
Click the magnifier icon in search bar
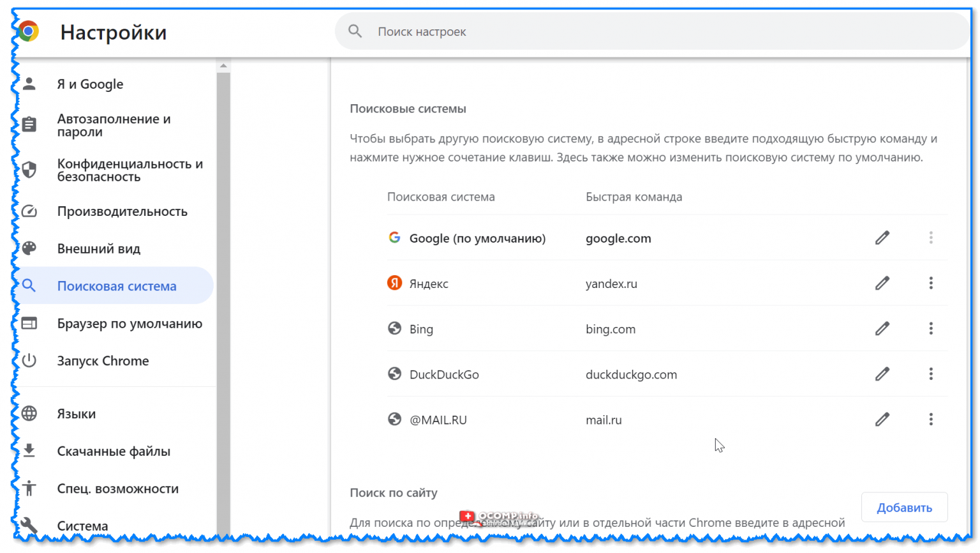[x=355, y=31]
